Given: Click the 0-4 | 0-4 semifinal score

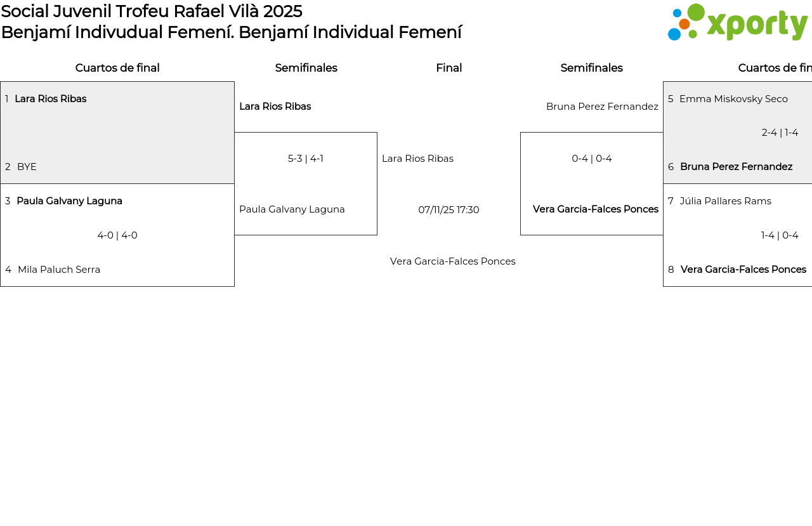Looking at the screenshot, I should (x=591, y=159).
